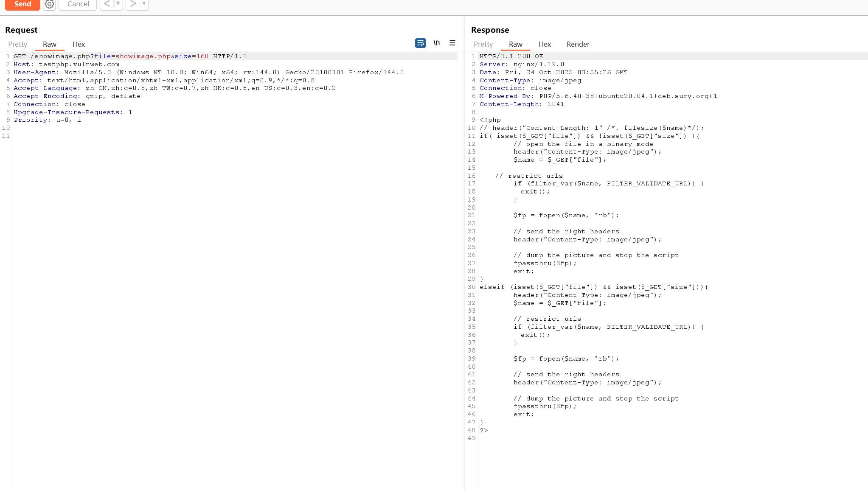Select the Request Raw tab
Image resolution: width=868 pixels, height=490 pixels.
click(49, 44)
